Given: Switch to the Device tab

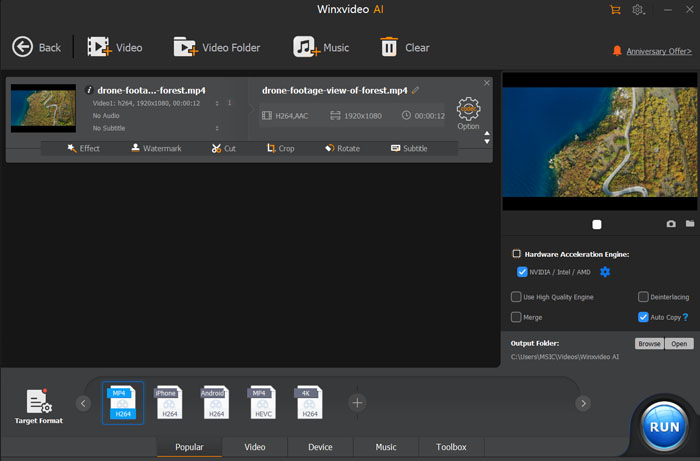Looking at the screenshot, I should [320, 447].
